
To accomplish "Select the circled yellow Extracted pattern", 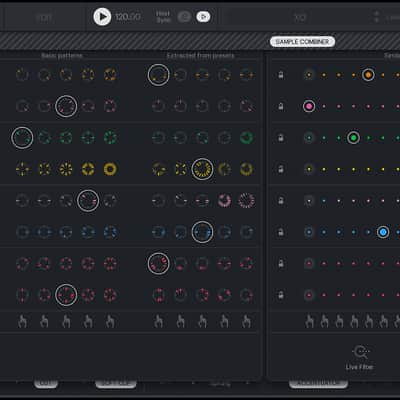I will coord(202,169).
